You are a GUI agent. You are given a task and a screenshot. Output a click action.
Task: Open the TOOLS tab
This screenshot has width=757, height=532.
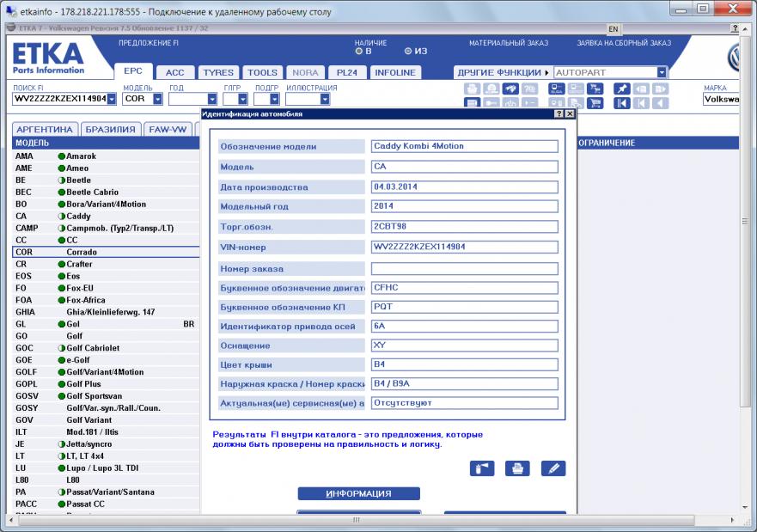(x=263, y=72)
